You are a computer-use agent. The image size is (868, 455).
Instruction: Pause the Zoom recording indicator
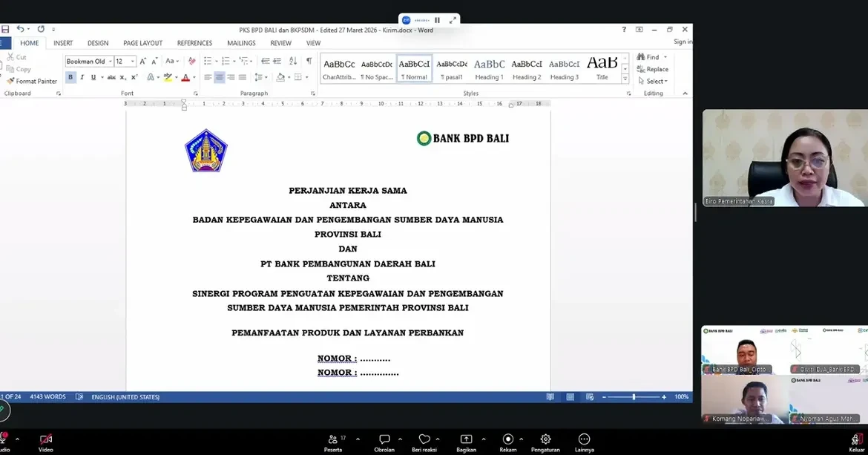point(437,20)
